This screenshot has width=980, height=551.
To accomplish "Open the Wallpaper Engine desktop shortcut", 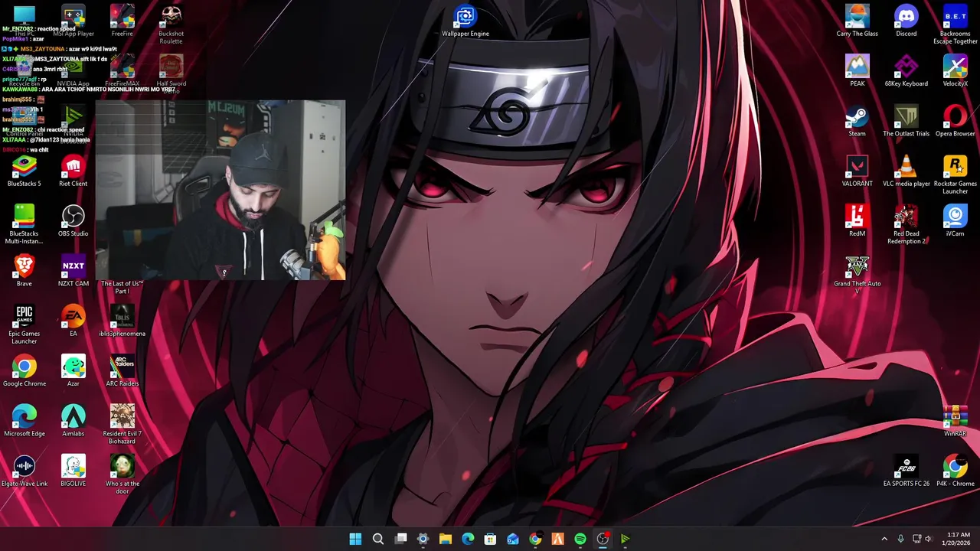I will click(x=465, y=22).
